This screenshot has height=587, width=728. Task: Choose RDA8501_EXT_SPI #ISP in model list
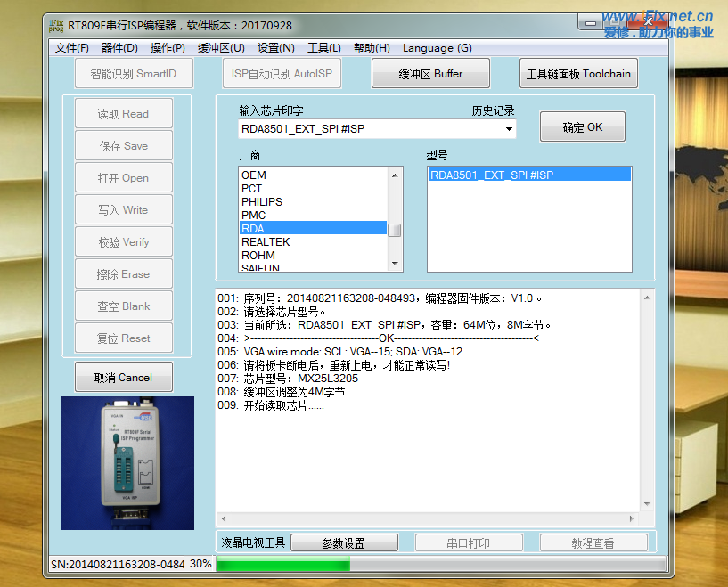tap(492, 175)
